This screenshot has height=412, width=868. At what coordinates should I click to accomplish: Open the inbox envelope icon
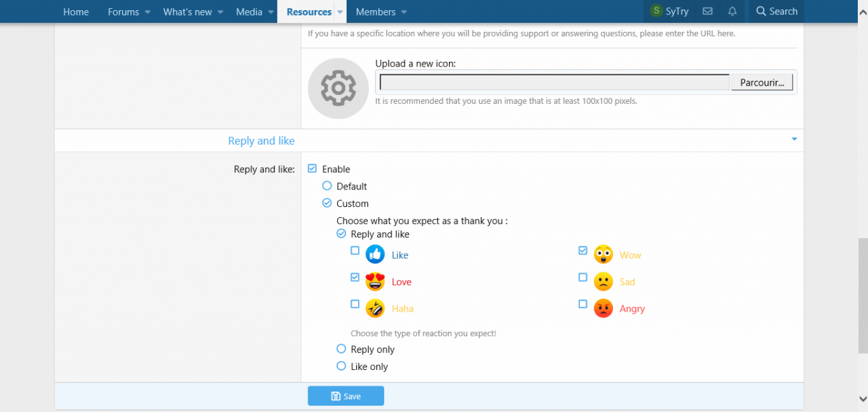click(707, 12)
